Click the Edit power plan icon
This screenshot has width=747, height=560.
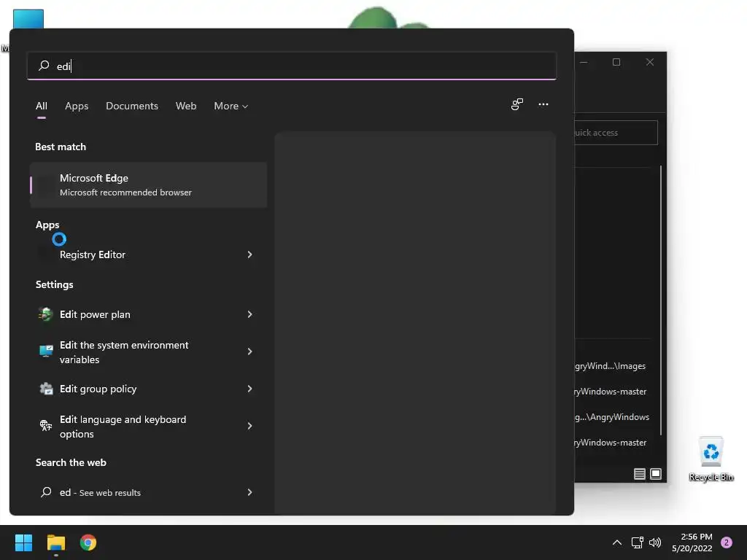46,314
